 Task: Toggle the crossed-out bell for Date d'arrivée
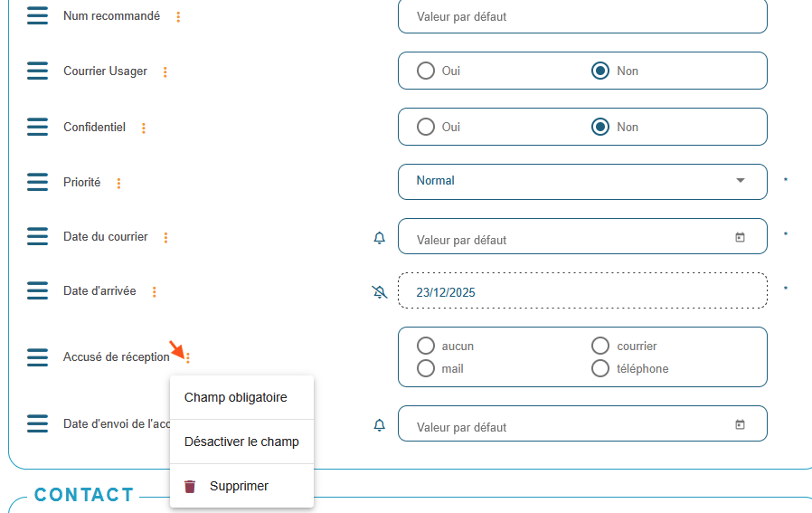point(380,292)
